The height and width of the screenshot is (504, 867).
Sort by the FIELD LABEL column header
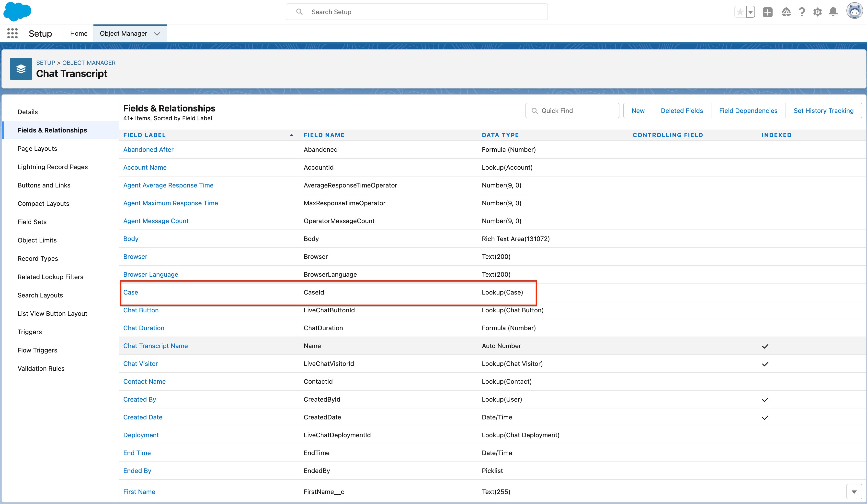[145, 135]
